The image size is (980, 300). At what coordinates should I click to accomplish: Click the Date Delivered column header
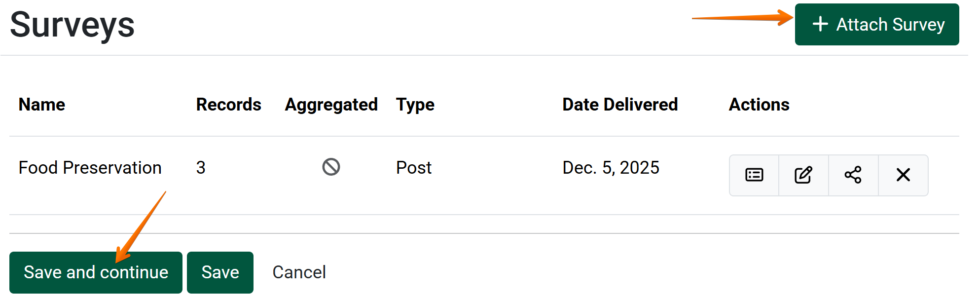click(x=620, y=105)
